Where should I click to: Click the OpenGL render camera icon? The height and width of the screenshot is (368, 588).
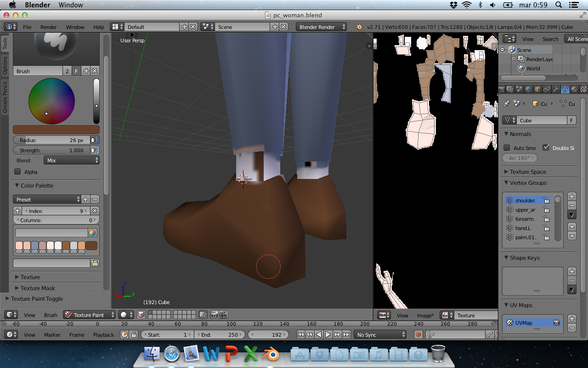coord(214,315)
